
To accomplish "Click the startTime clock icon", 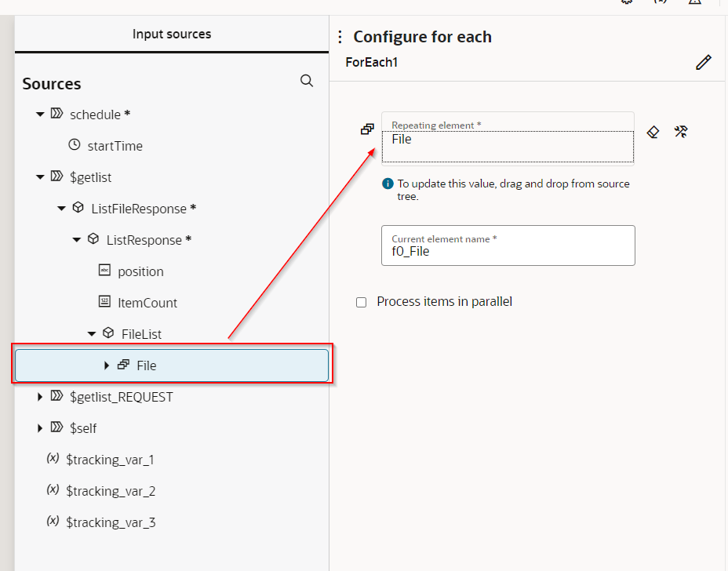I will [75, 145].
